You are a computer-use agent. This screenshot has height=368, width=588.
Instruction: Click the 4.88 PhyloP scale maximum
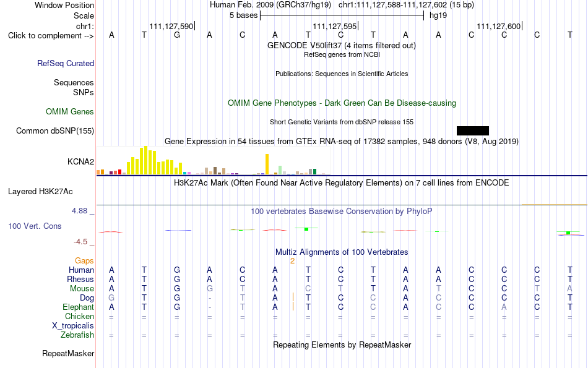pyautogui.click(x=79, y=211)
